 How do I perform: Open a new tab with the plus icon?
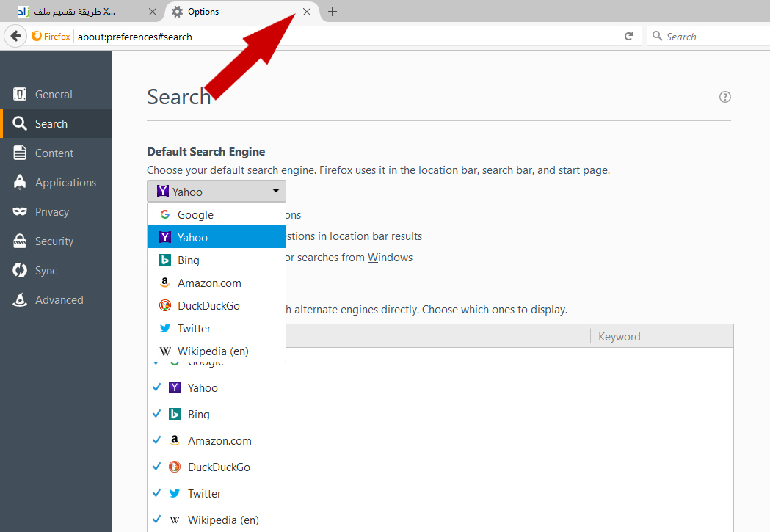point(333,12)
